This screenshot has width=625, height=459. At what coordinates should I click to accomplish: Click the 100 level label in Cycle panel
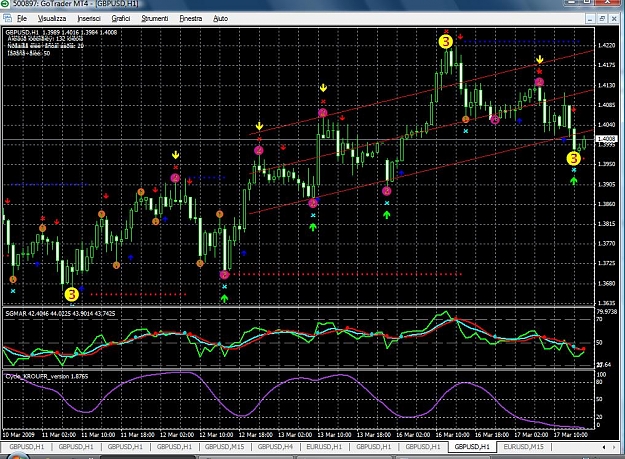coord(601,375)
